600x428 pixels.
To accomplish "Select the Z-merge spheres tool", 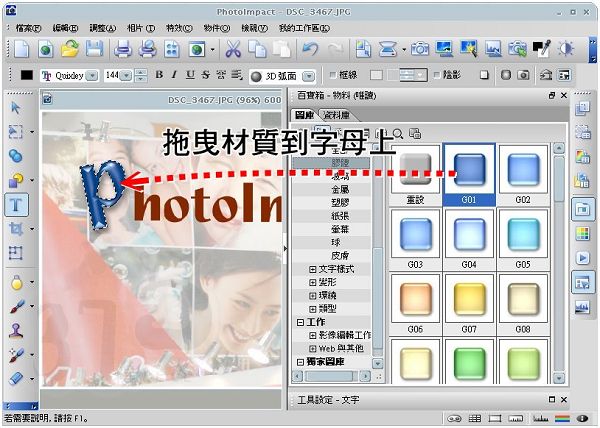I will [16, 156].
